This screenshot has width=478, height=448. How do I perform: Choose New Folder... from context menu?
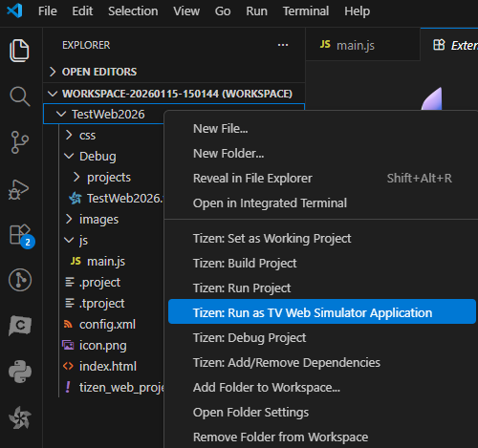pyautogui.click(x=322, y=154)
